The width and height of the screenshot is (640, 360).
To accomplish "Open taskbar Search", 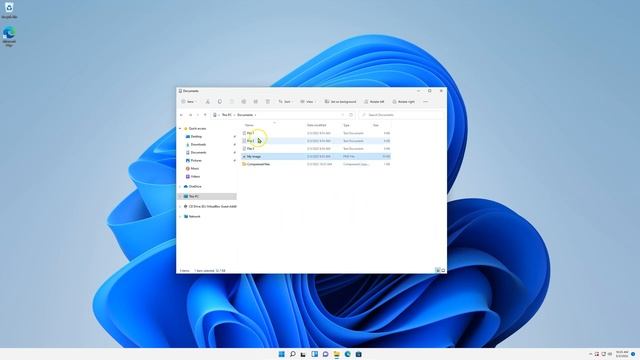I will pyautogui.click(x=293, y=354).
